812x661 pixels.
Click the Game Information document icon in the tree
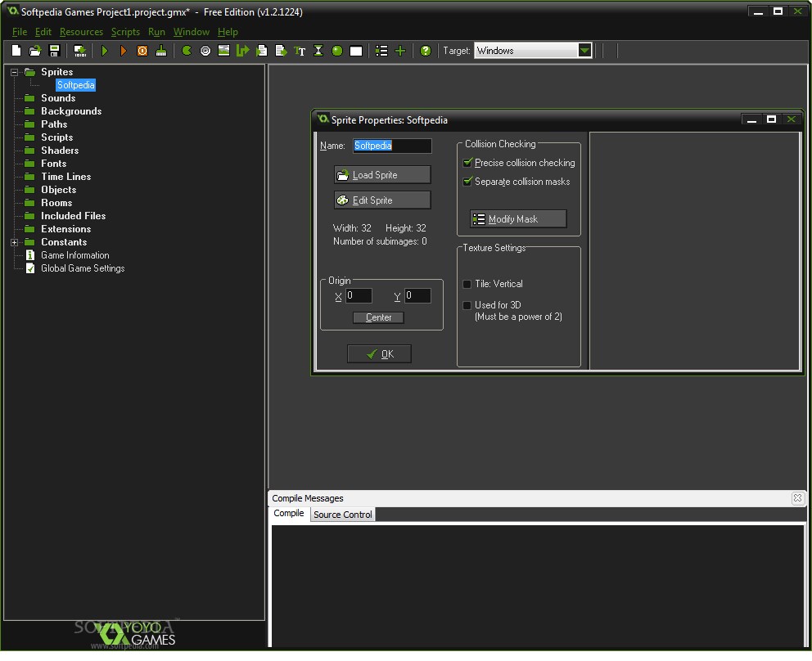[x=30, y=255]
